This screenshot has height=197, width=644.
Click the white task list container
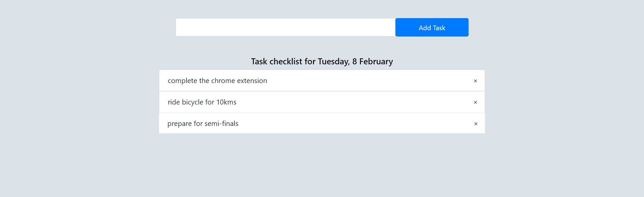click(x=322, y=102)
